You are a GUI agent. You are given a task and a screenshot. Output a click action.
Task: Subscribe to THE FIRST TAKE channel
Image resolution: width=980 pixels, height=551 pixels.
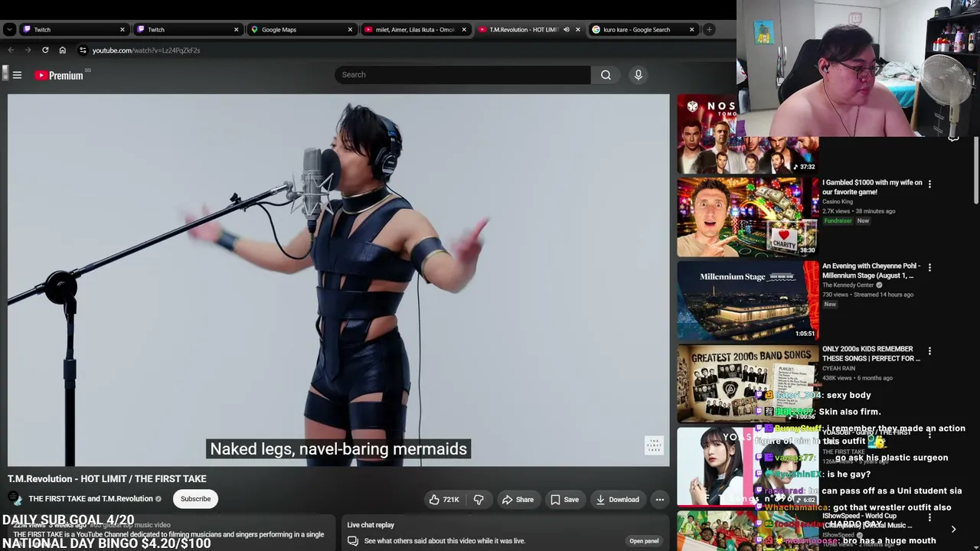click(195, 499)
